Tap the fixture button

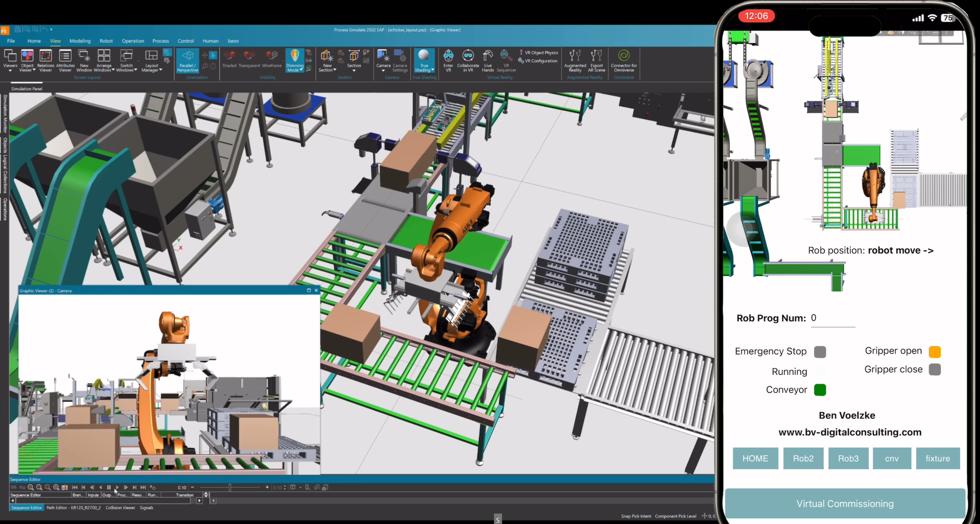point(938,458)
